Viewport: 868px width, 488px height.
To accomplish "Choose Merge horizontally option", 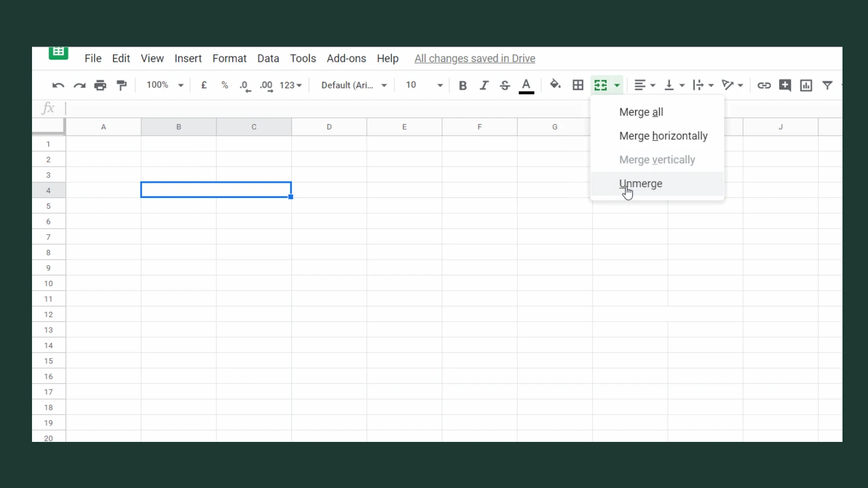I will [x=663, y=136].
